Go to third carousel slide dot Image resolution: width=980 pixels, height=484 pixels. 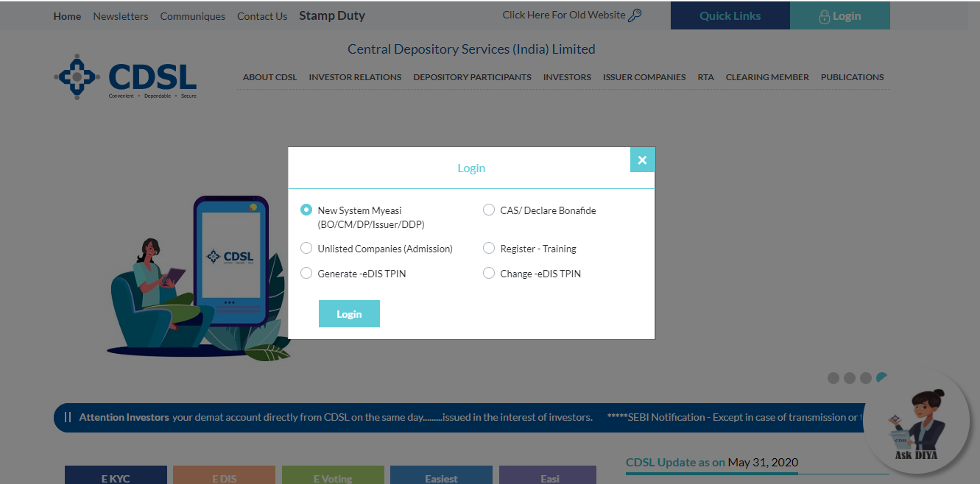point(866,378)
